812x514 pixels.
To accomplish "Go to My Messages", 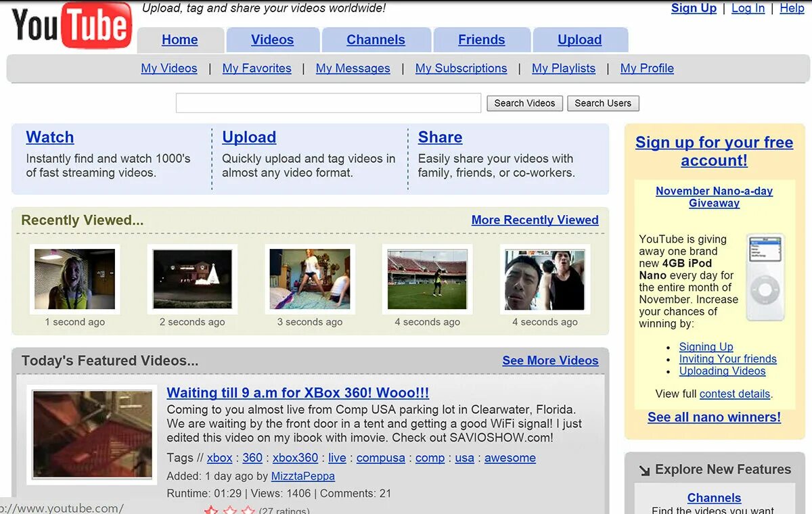I will coord(353,68).
